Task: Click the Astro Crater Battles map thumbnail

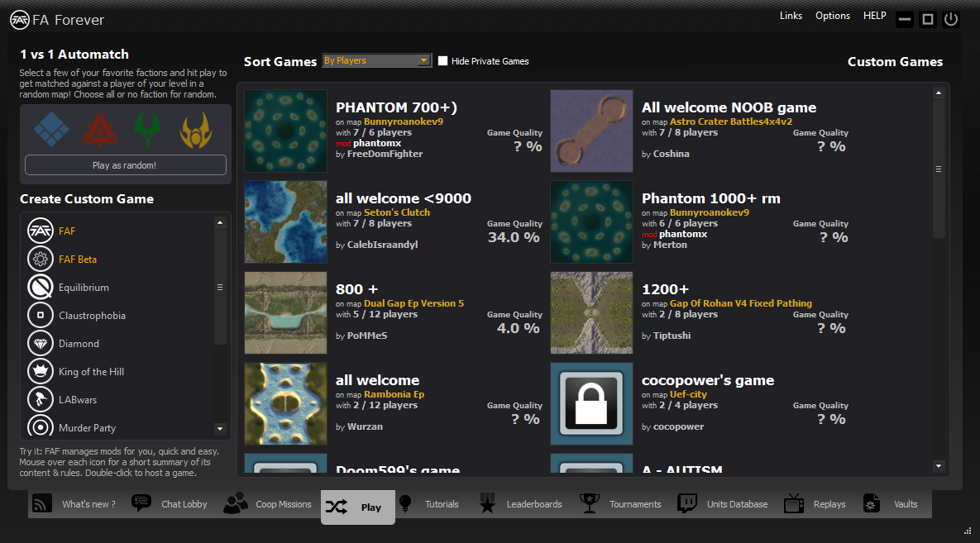Action: coord(591,131)
